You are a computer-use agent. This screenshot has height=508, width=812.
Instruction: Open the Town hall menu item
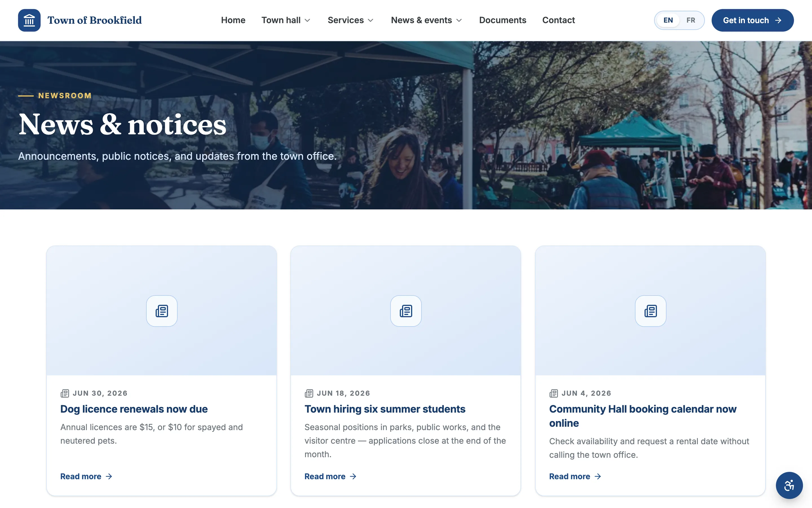click(286, 20)
